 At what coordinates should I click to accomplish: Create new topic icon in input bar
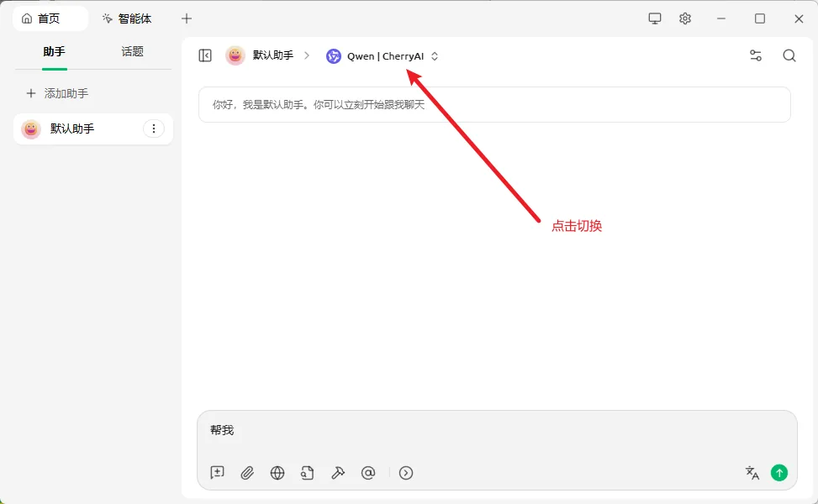217,473
